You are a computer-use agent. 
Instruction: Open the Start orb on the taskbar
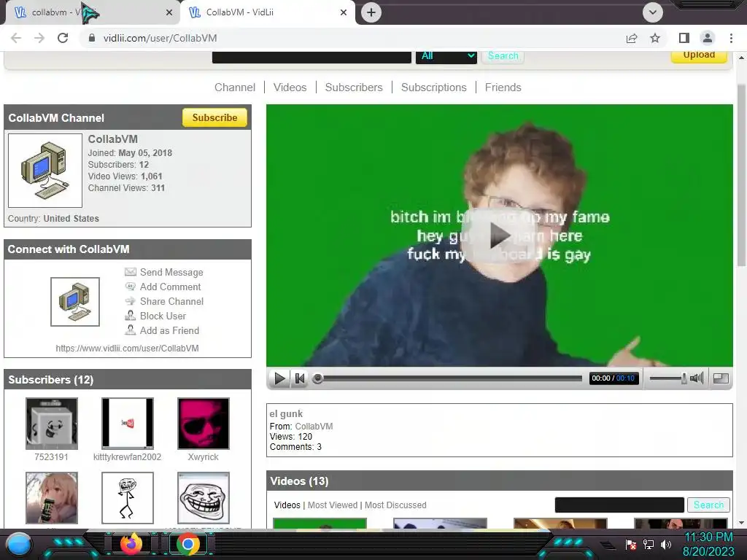coord(20,544)
